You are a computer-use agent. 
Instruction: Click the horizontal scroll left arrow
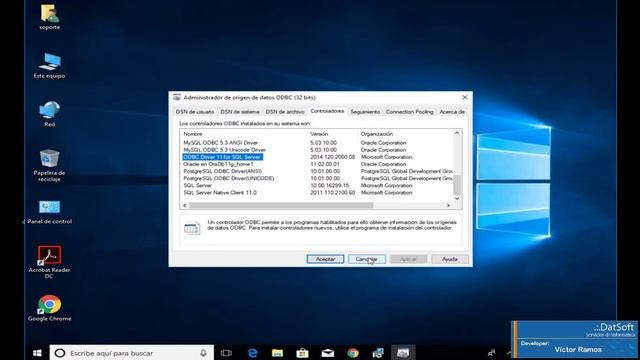point(185,205)
